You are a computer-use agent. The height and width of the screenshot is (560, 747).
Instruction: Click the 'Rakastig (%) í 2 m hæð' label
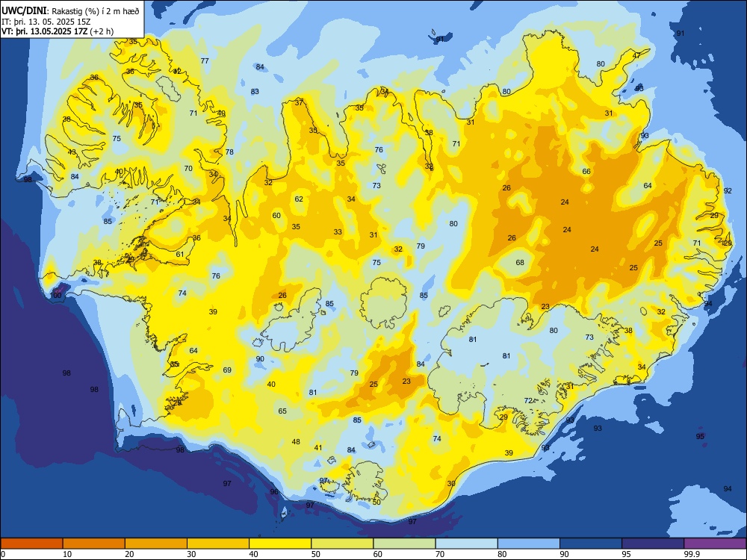pos(96,11)
